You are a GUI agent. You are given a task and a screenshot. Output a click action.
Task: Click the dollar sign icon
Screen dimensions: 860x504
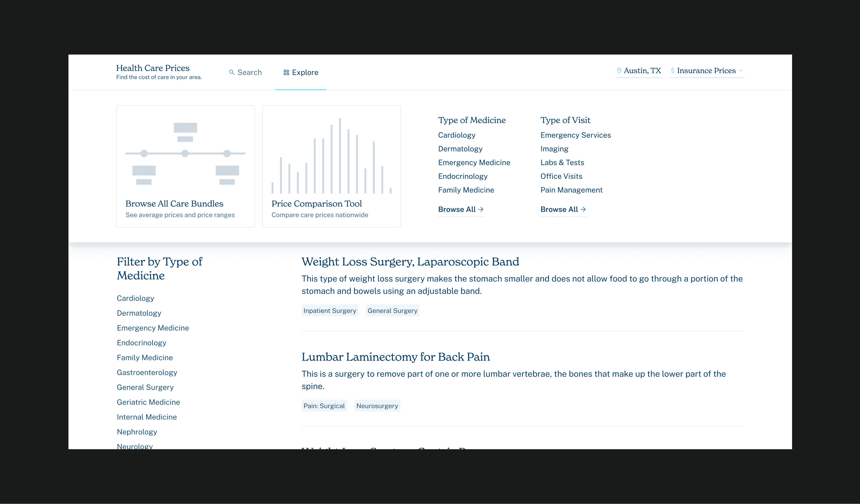(672, 71)
